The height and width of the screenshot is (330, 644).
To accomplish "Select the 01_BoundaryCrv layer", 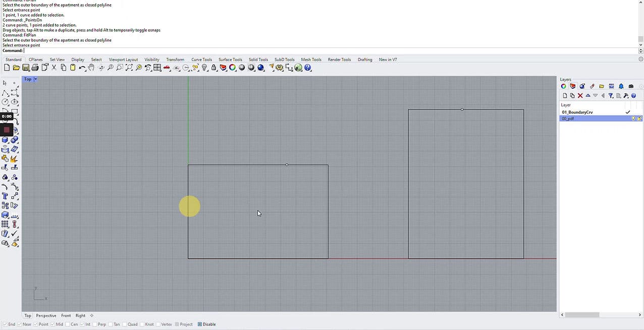I will click(x=577, y=112).
